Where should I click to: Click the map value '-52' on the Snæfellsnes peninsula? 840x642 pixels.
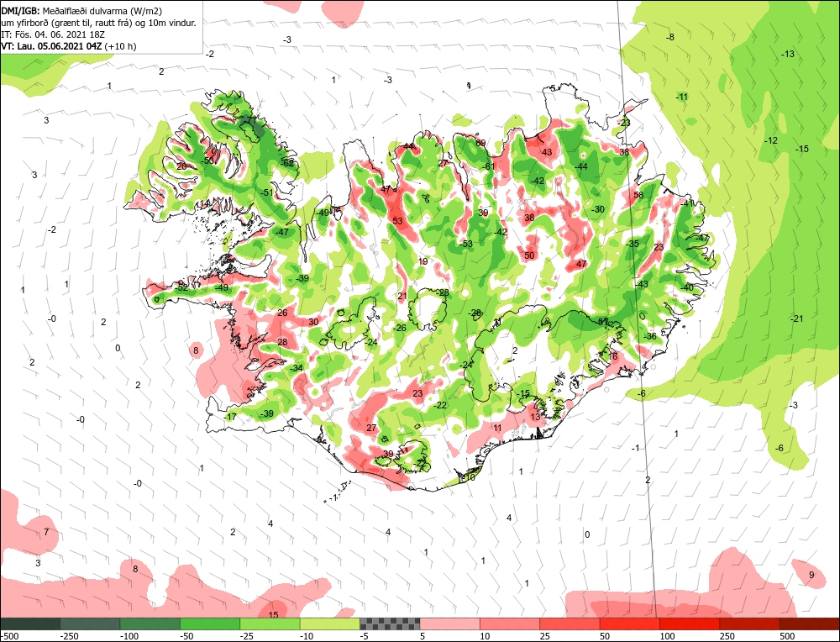181,287
